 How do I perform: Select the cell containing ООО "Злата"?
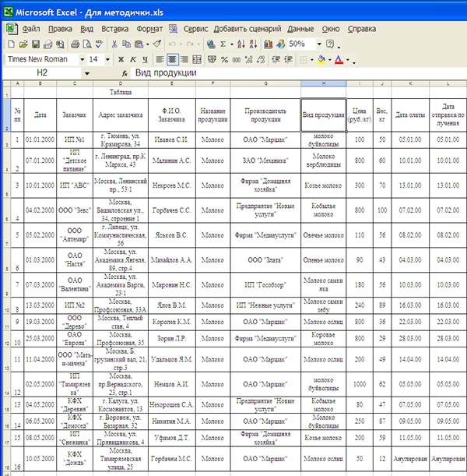(265, 260)
